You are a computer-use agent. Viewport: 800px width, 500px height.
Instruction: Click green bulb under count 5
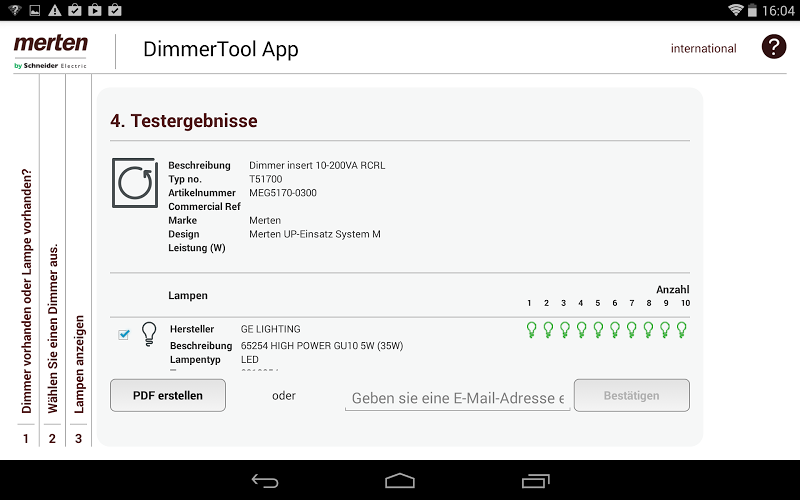tap(598, 330)
